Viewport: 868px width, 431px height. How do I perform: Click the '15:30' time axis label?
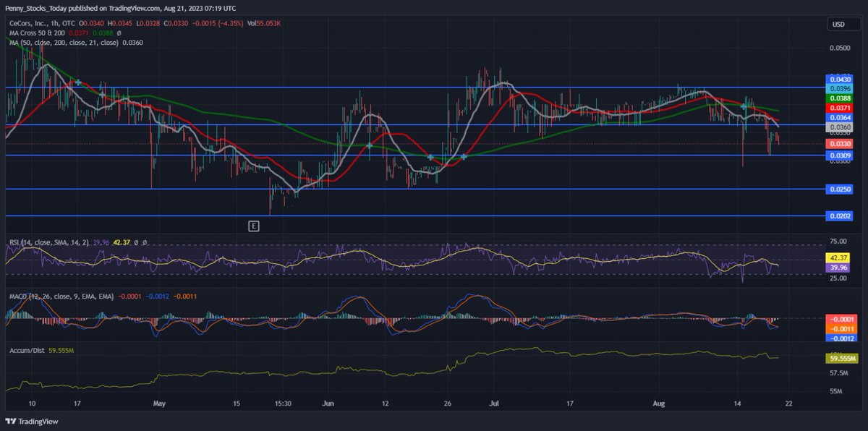pyautogui.click(x=283, y=404)
